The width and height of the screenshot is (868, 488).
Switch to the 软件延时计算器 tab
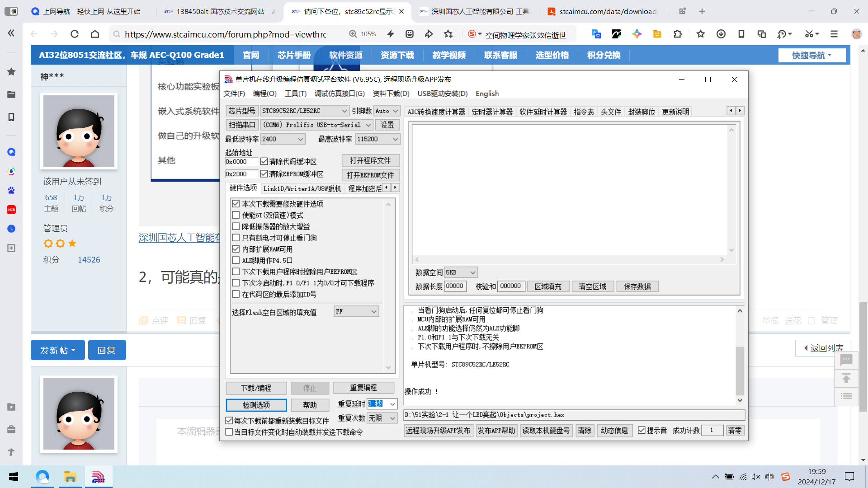point(543,112)
